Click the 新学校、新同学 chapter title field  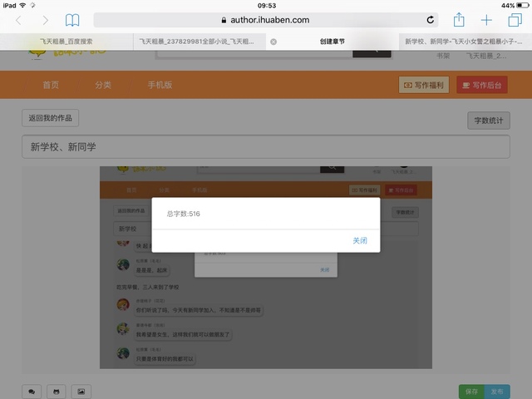coord(265,147)
